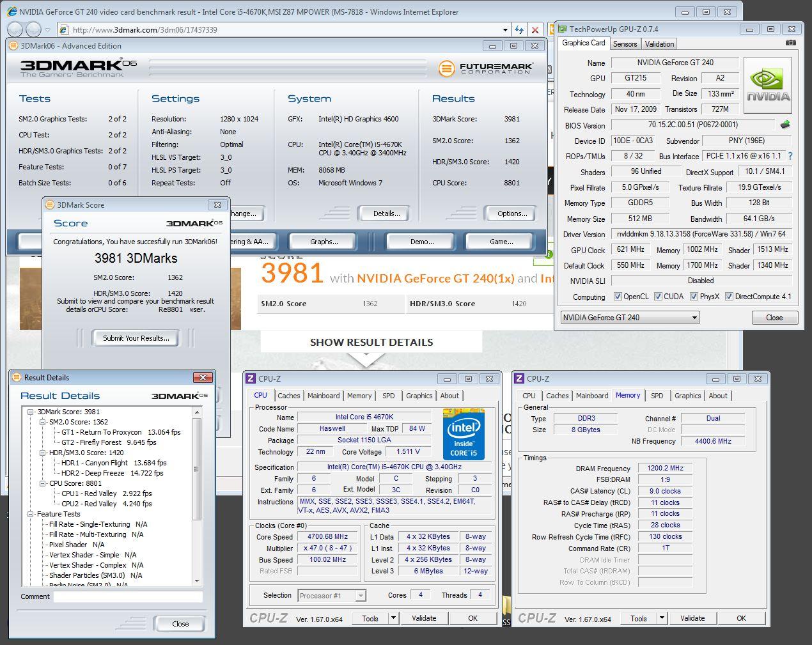Click the Close button in GPU-Z
Image resolution: width=812 pixels, height=645 pixels.
tap(774, 318)
